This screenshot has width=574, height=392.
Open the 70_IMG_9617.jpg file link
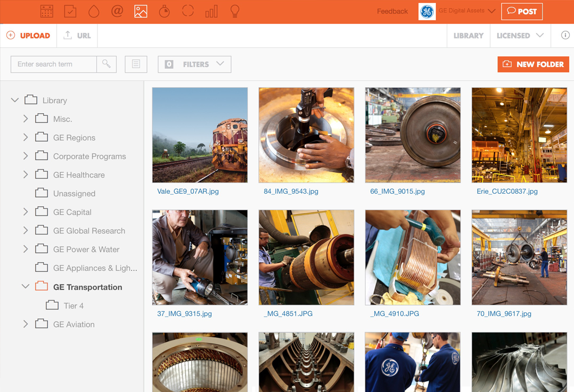(x=504, y=313)
